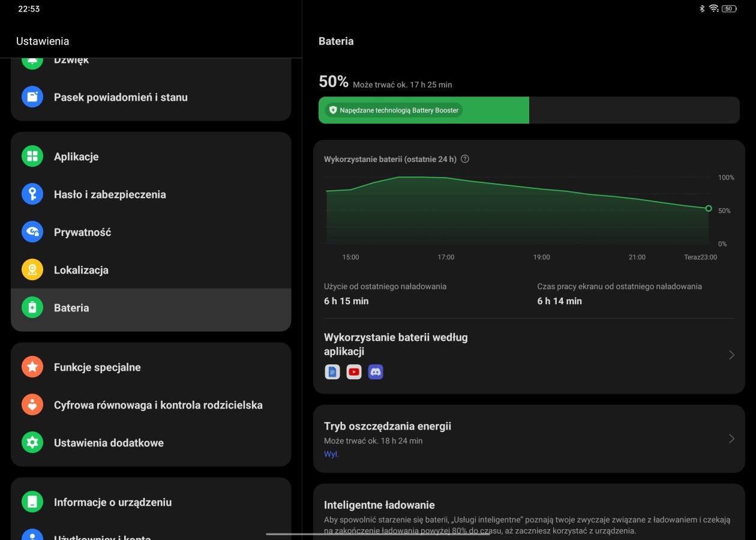The image size is (756, 540).
Task: Tap the current point marker on battery graph
Action: [x=709, y=208]
